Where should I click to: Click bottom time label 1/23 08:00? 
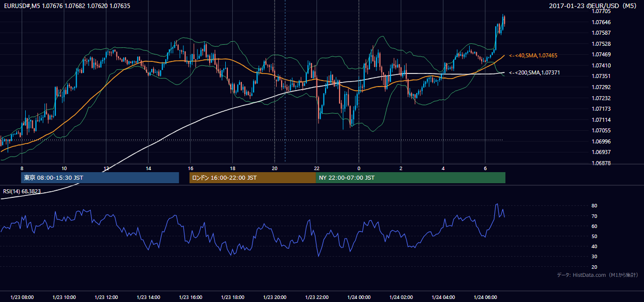tap(22, 297)
